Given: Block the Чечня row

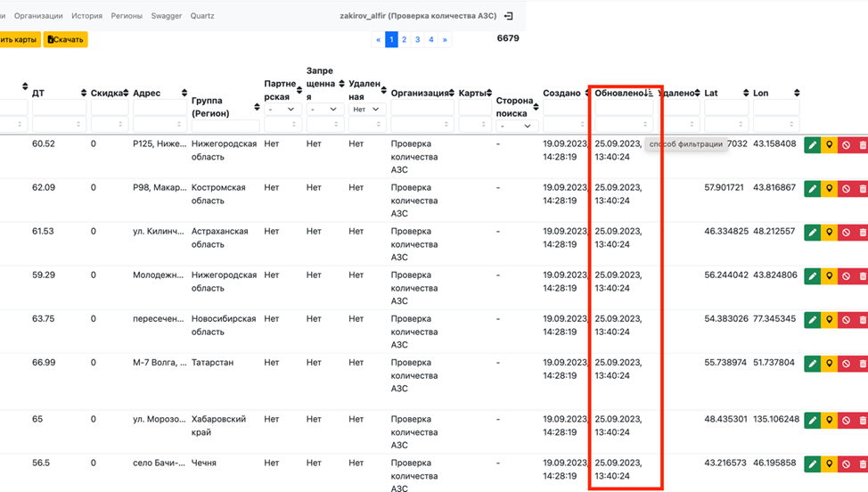Looking at the screenshot, I should 846,464.
